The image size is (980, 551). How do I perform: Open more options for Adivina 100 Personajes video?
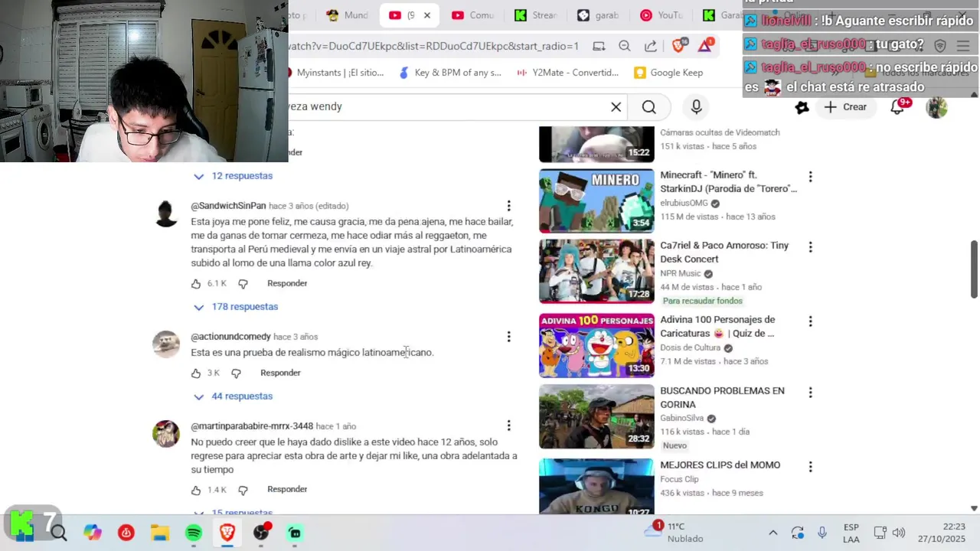point(810,321)
